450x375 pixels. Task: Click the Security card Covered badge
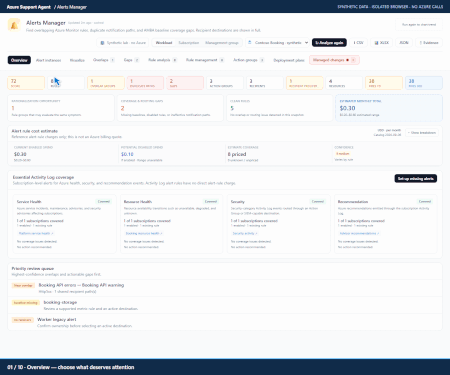coord(318,201)
